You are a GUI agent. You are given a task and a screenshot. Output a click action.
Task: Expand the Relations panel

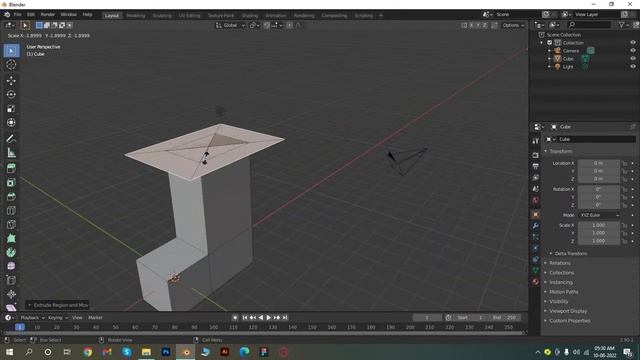coord(560,263)
